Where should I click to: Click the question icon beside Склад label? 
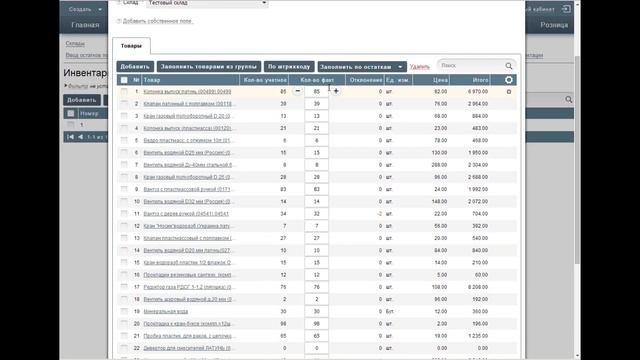119,2
